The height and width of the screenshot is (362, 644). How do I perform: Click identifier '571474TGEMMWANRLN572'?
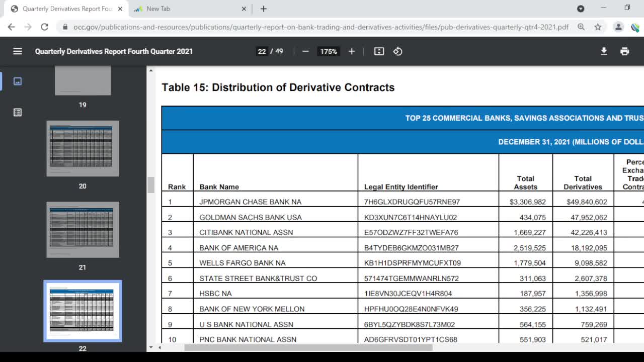click(x=412, y=279)
